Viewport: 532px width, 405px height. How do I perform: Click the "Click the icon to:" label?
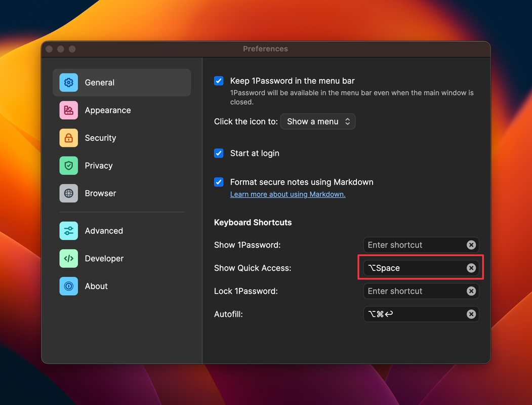click(246, 121)
